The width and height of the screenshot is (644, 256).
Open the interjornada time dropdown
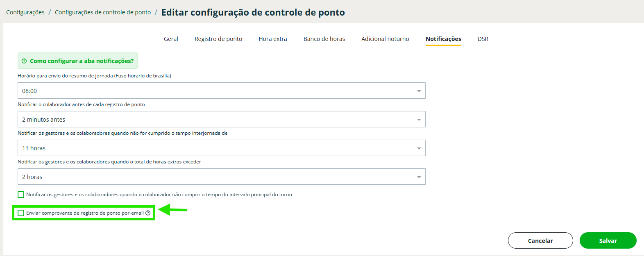221,148
